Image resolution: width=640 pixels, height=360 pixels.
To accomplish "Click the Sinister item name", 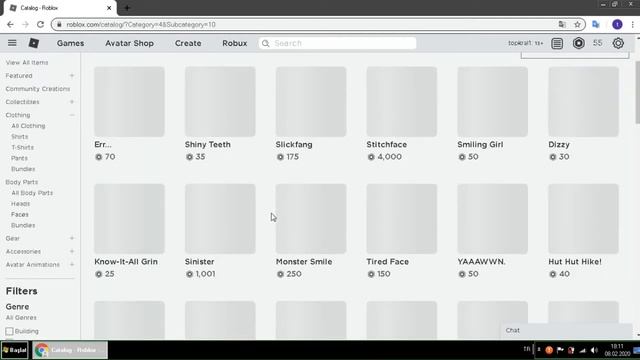I will (200, 262).
